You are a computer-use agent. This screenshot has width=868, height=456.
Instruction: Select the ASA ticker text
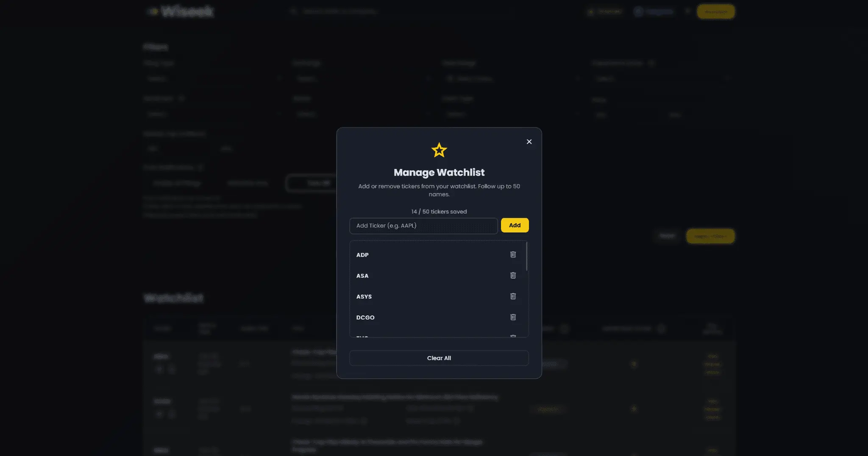click(x=362, y=276)
